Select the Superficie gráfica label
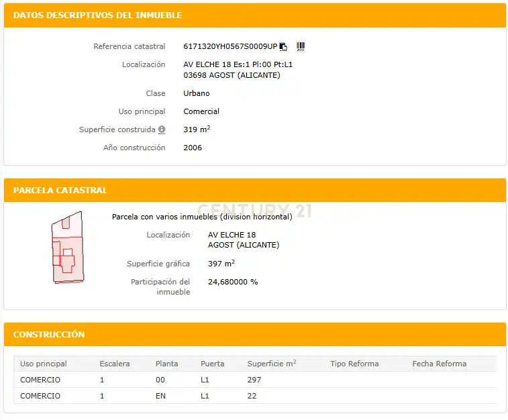This screenshot has height=420, width=508. tap(158, 264)
